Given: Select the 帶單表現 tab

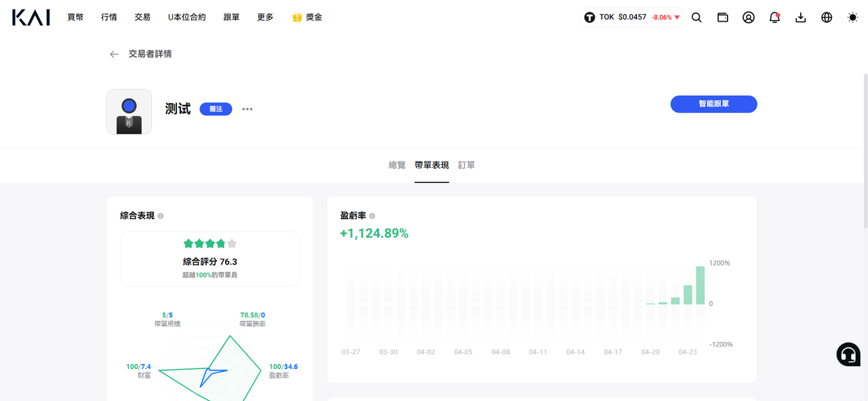Looking at the screenshot, I should pyautogui.click(x=432, y=165).
